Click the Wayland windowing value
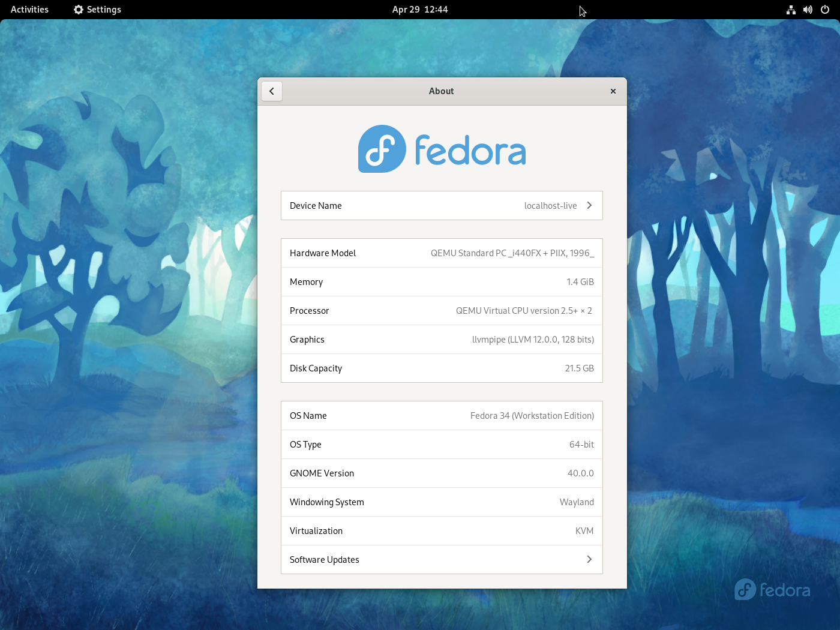Image resolution: width=840 pixels, height=630 pixels. pyautogui.click(x=577, y=502)
